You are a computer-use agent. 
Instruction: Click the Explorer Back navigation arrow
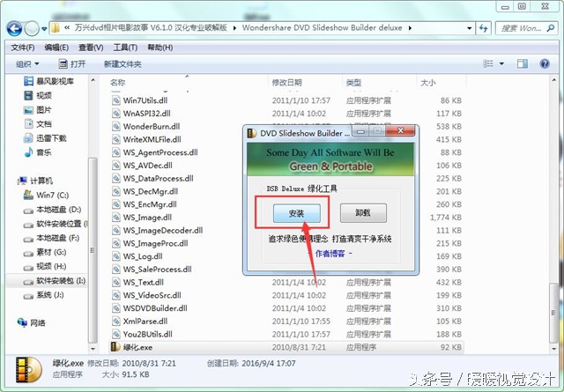(14, 28)
